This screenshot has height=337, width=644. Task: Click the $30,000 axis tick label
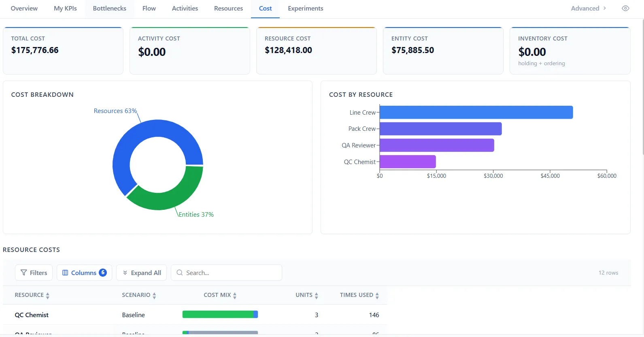point(493,176)
